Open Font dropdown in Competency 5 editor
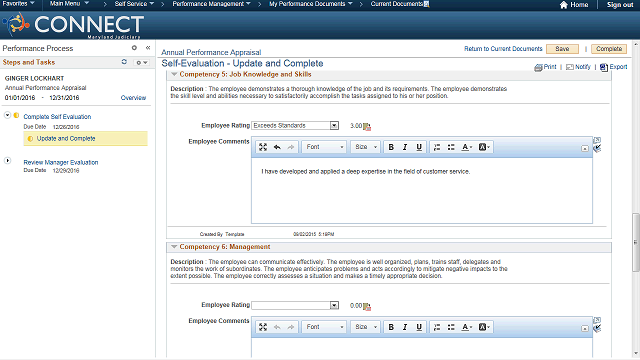 pyautogui.click(x=324, y=147)
